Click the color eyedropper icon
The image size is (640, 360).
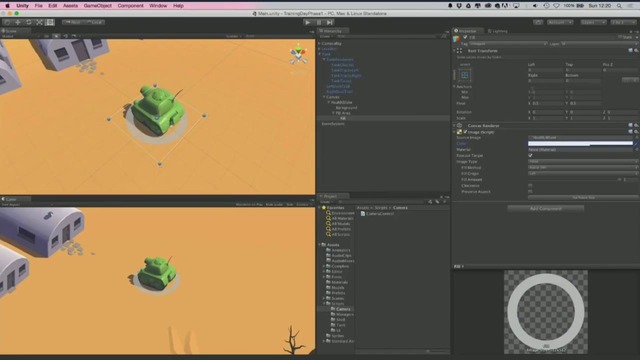(x=636, y=143)
